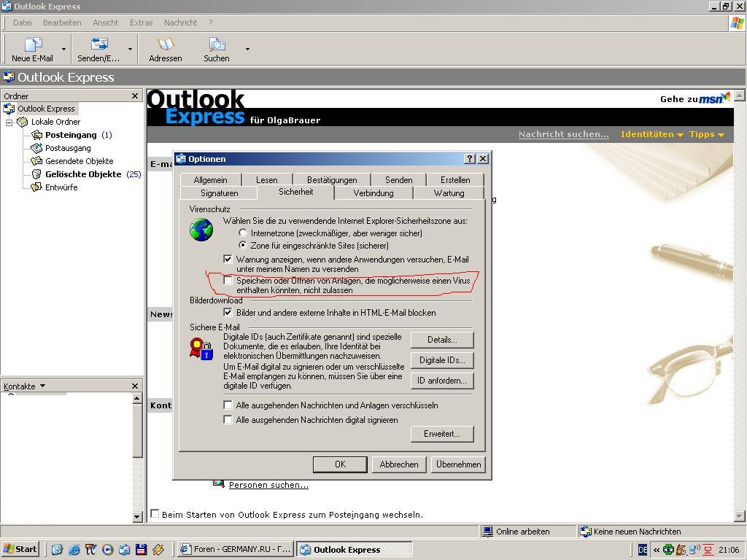Click the Suchen toolbar icon
The image size is (747, 560).
point(217,44)
